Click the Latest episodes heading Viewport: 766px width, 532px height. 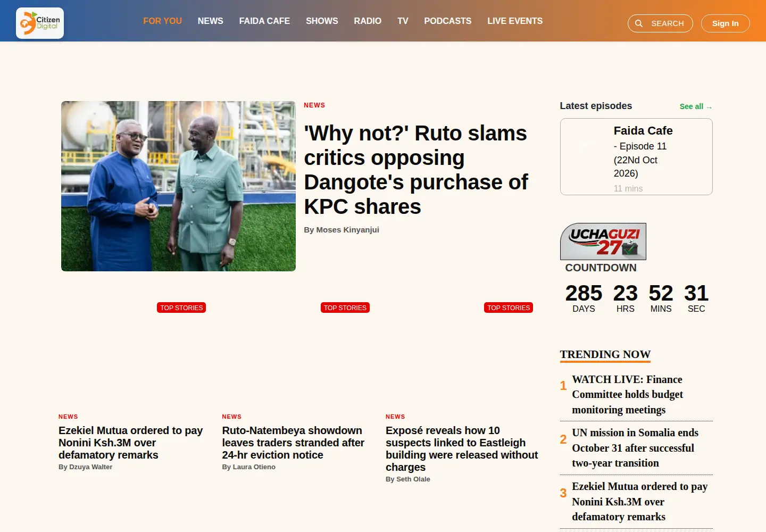pos(596,106)
